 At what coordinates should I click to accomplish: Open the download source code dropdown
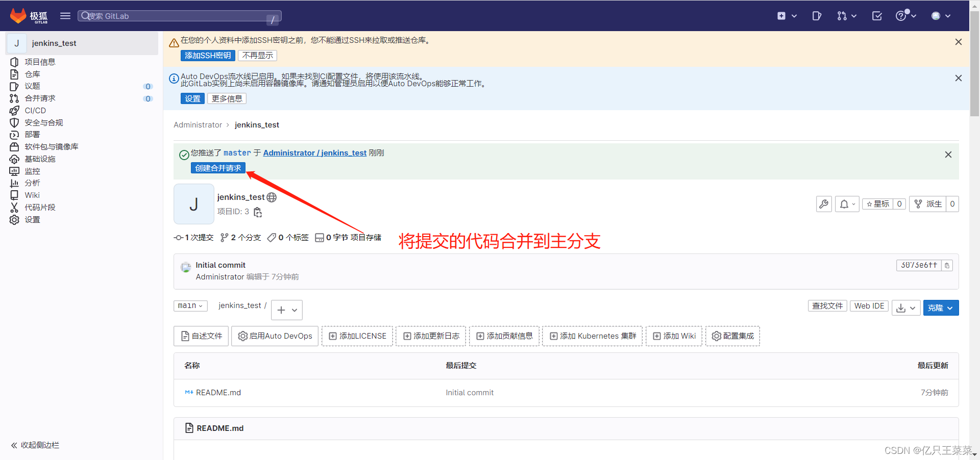click(x=906, y=308)
